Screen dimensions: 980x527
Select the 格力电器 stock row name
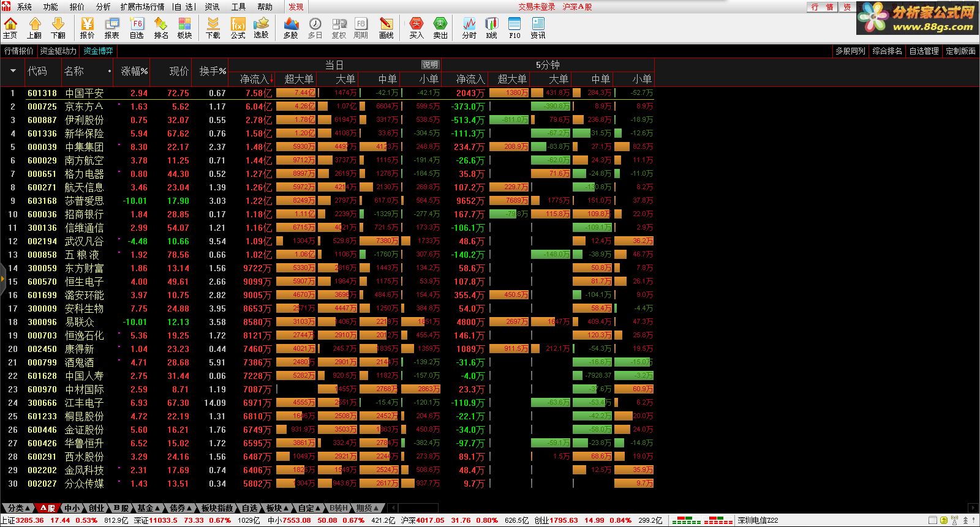tap(84, 174)
